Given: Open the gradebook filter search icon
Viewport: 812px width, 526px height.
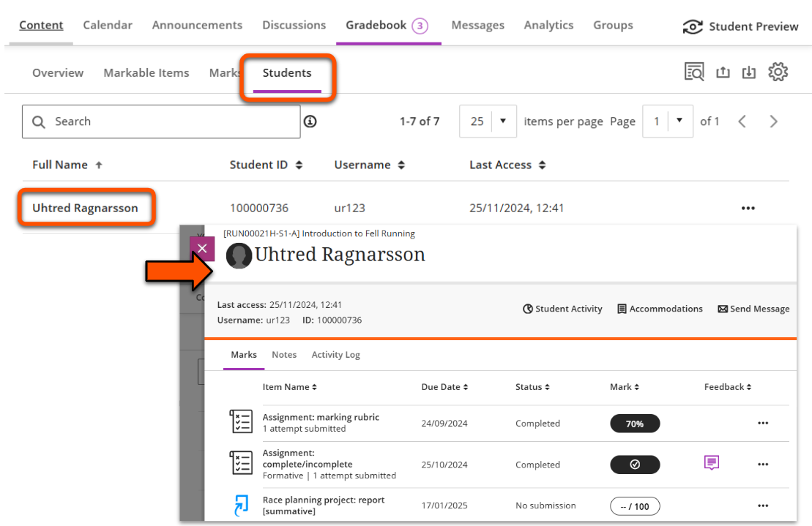Looking at the screenshot, I should 693,72.
